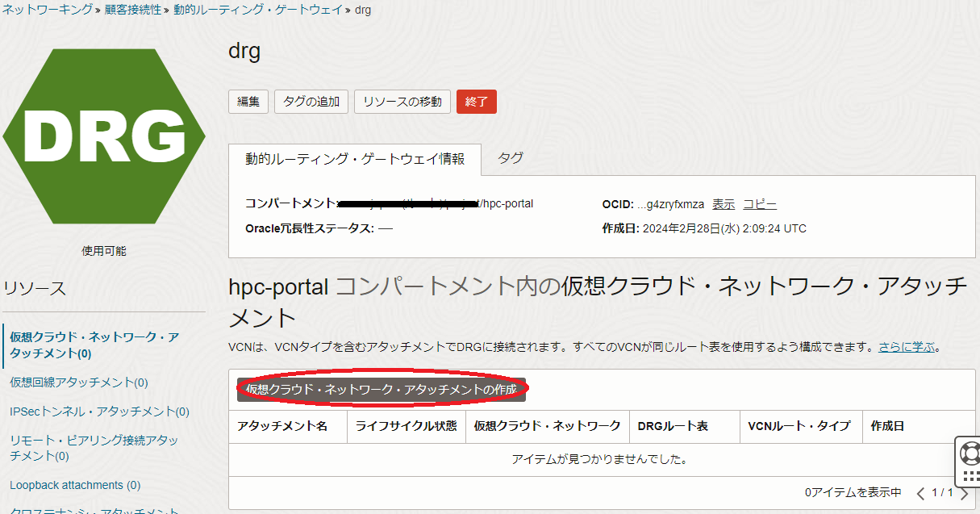Go to the previous page arrow
Viewport: 980px width, 514px height.
click(x=920, y=493)
